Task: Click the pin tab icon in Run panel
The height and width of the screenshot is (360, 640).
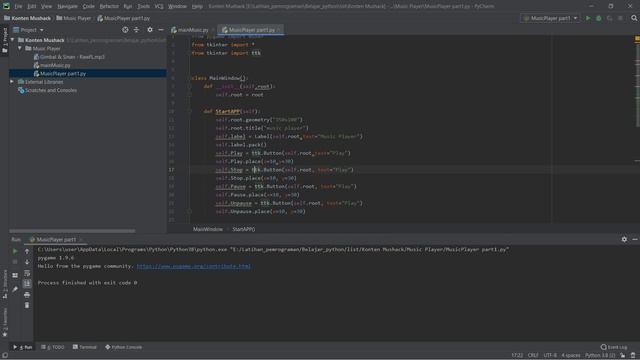Action: point(15,289)
